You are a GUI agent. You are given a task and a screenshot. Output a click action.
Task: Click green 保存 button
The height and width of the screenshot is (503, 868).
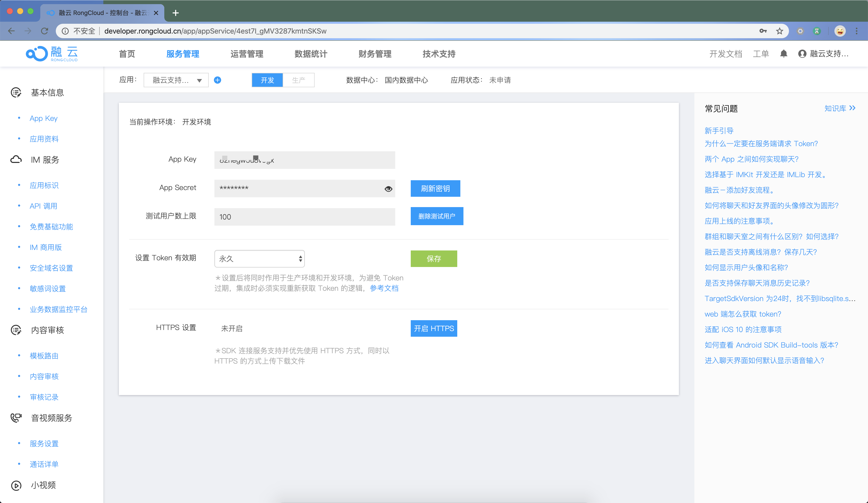click(x=434, y=258)
